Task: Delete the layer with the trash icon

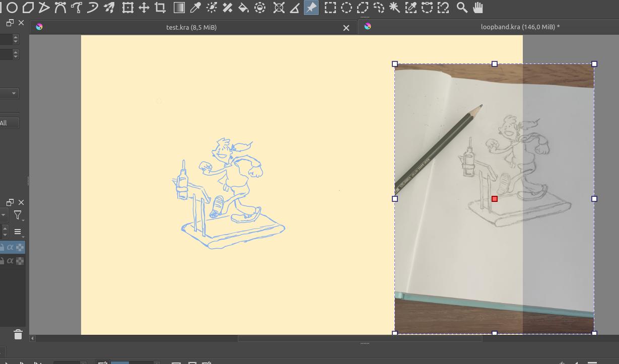Action: click(x=18, y=334)
